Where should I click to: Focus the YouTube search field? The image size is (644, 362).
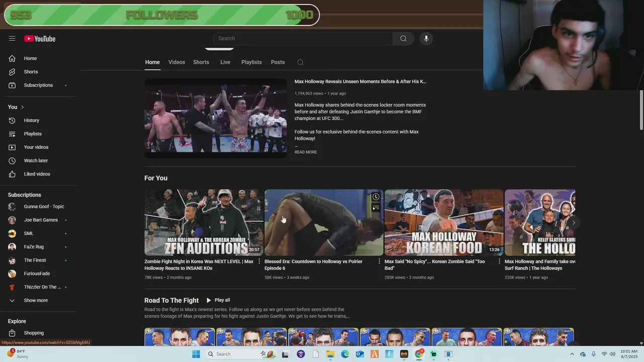(x=303, y=39)
